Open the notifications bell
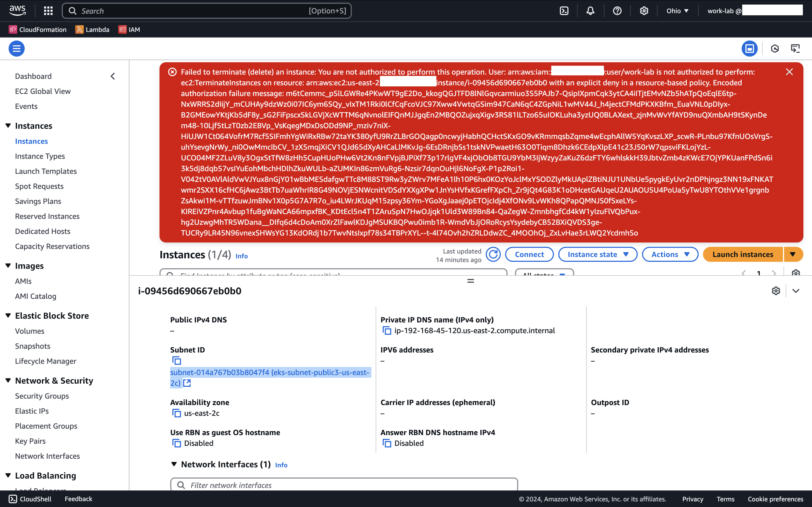 590,11
